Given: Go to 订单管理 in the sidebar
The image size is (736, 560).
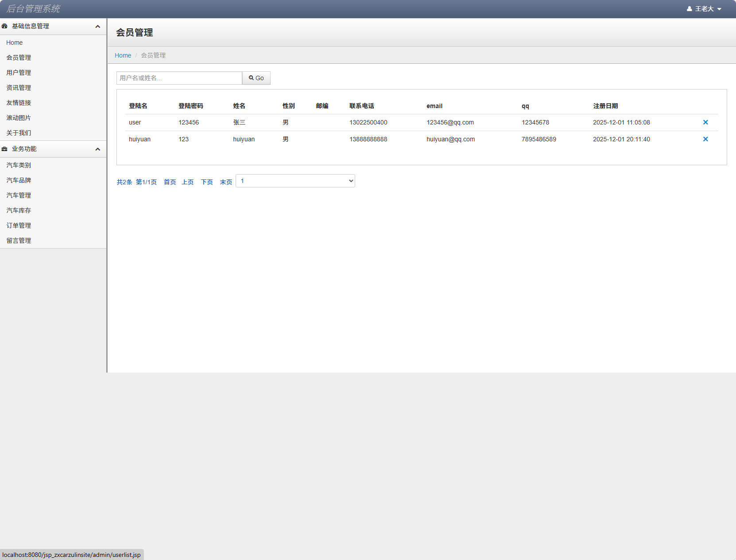Looking at the screenshot, I should (x=19, y=226).
